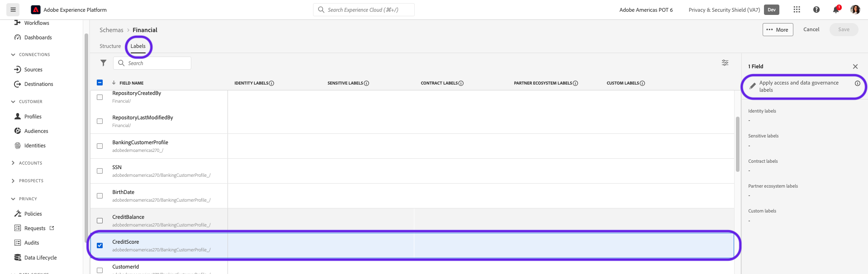Open the application switcher grid
The image size is (868, 274).
tap(797, 9)
